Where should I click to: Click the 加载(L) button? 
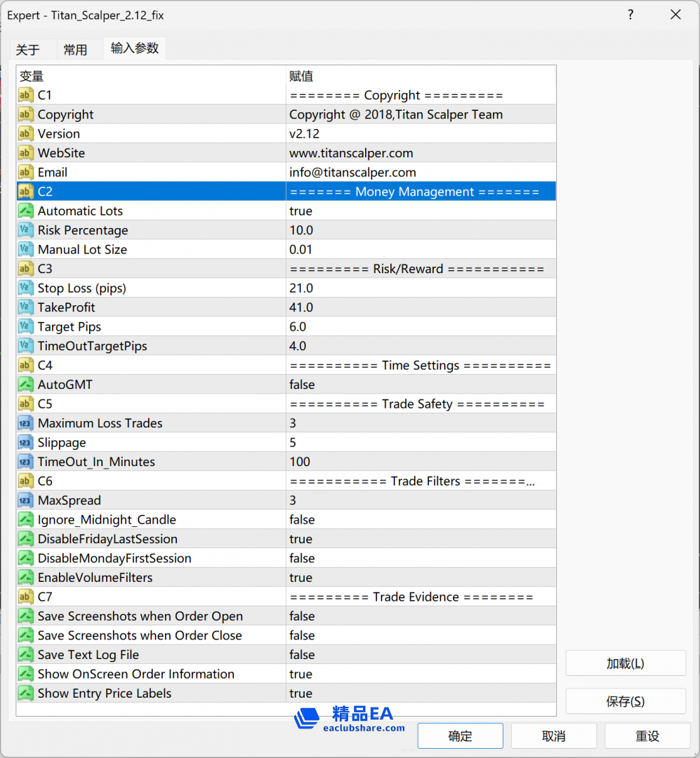[625, 663]
